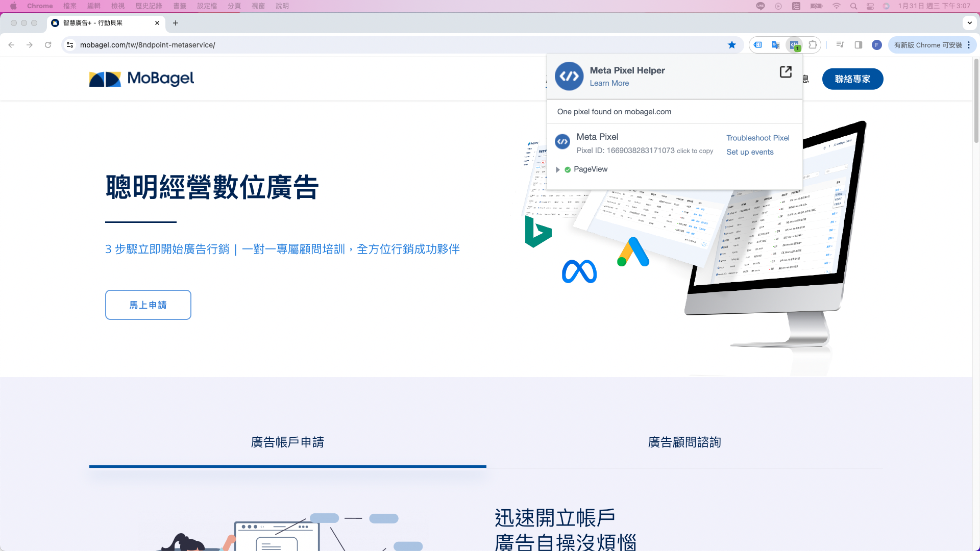This screenshot has height=551, width=980.
Task: Open Spotlight search in the macOS menu bar
Action: [x=853, y=6]
